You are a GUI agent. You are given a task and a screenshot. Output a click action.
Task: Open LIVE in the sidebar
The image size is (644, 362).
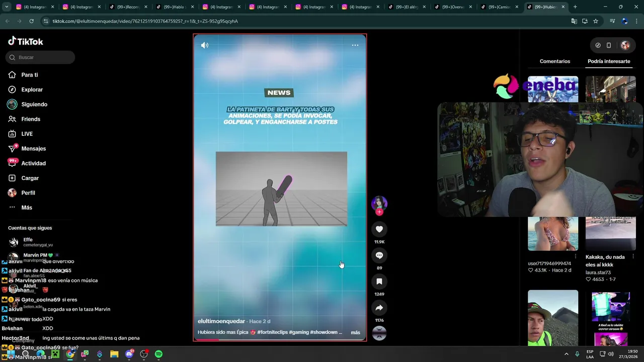27,134
